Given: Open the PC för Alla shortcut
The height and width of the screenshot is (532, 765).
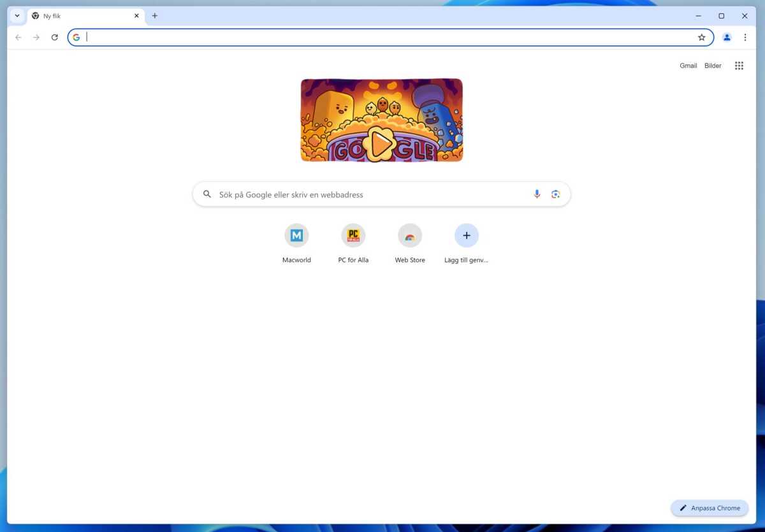Looking at the screenshot, I should click(353, 236).
